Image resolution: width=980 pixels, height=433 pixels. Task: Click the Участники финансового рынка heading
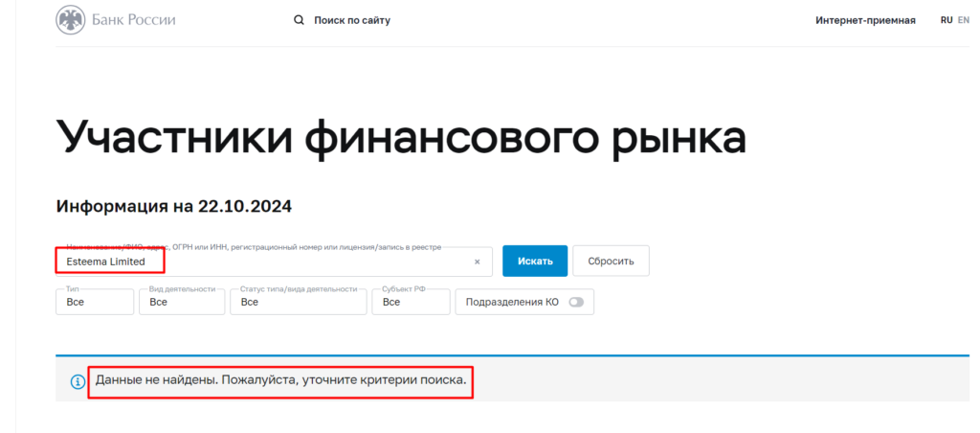401,138
